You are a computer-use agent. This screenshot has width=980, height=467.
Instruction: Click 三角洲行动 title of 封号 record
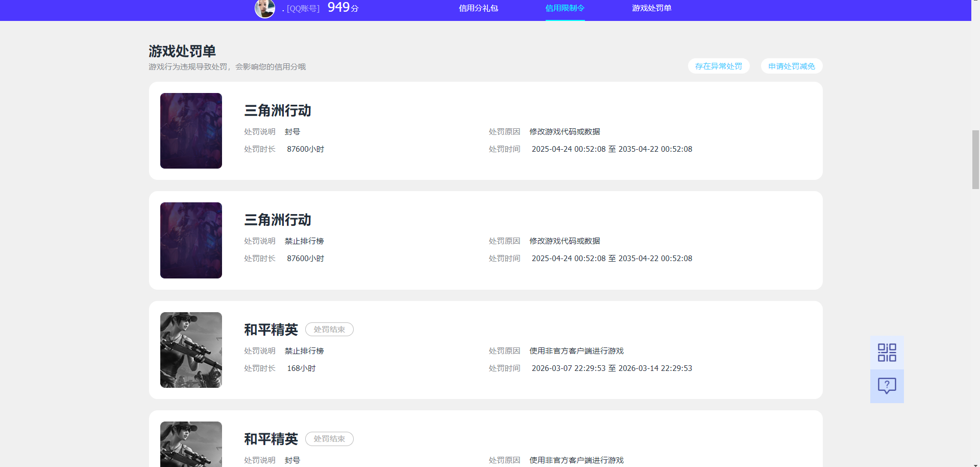[x=278, y=110]
